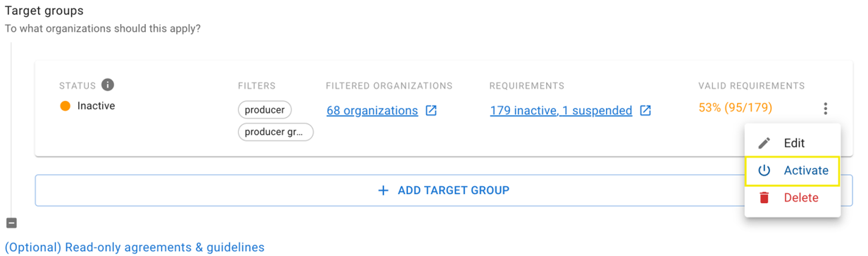Open external link icon beside 68 organizations
Screen dimensions: 868x256
pos(431,111)
